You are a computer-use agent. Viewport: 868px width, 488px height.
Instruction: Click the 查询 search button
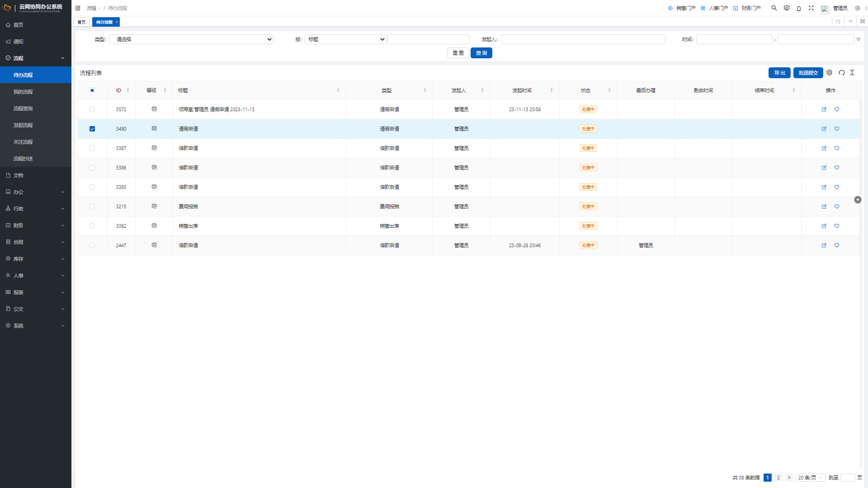(x=481, y=53)
